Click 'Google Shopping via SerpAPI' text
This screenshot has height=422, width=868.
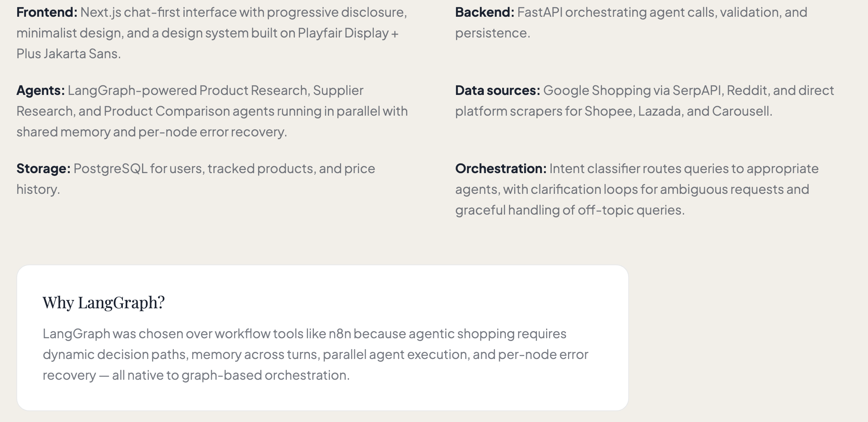click(x=632, y=91)
